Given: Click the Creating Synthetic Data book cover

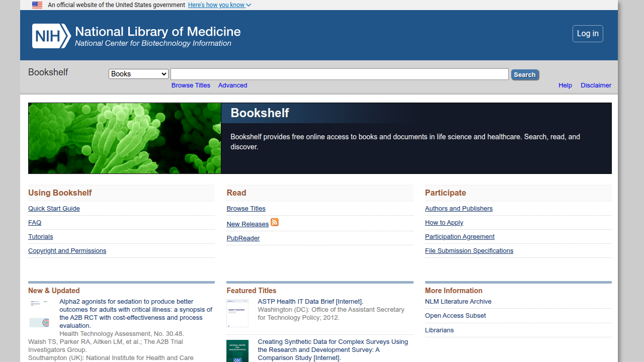Looking at the screenshot, I should [237, 351].
